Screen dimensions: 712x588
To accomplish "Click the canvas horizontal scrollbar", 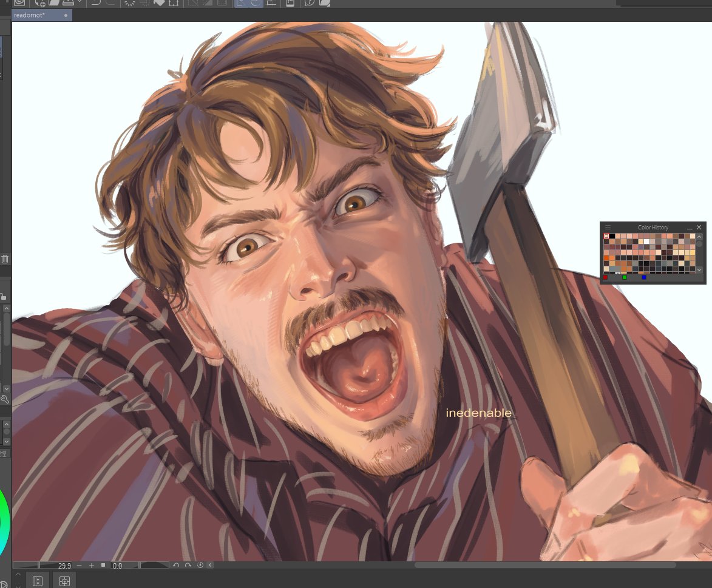I will (545, 566).
